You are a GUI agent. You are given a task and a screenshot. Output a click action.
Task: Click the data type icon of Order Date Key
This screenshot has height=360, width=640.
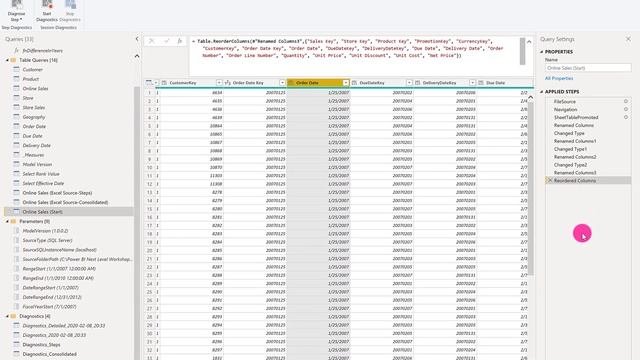(x=228, y=83)
